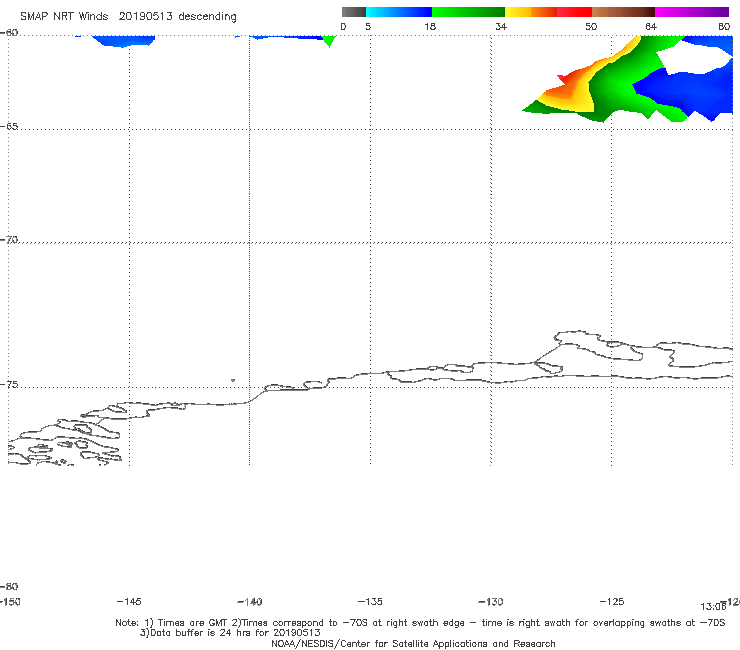
Task: Click the magenta-purple segment of the color bar
Action: (692, 12)
